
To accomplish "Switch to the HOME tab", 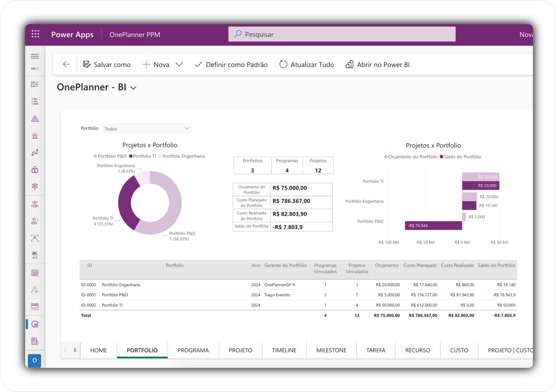I will (98, 350).
